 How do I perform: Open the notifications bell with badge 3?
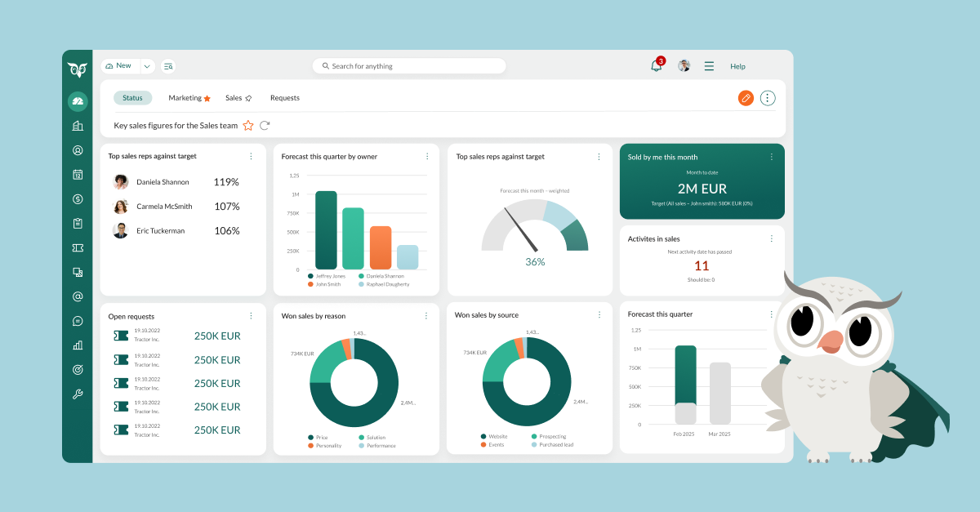[x=656, y=65]
